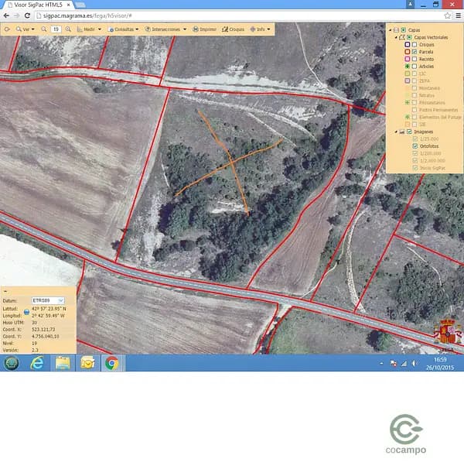Viewport: 464px width, 476px height.
Task: Click the pan tool at toolbar start
Action: pos(7,29)
